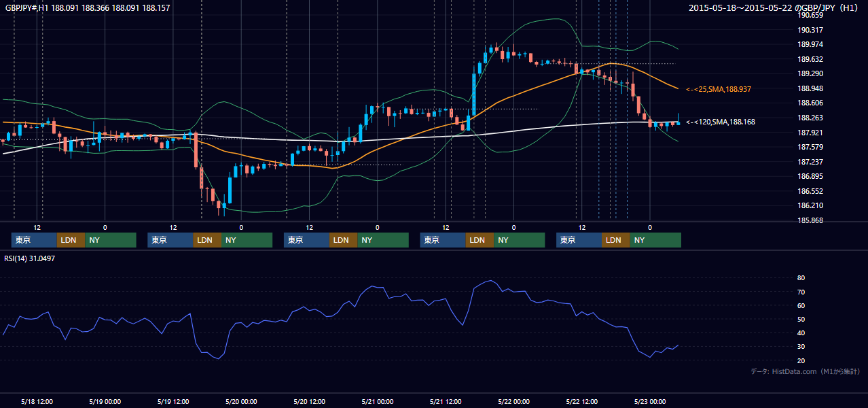The image size is (868, 408).
Task: Click the LDN session block for 5/19
Action: [207, 240]
